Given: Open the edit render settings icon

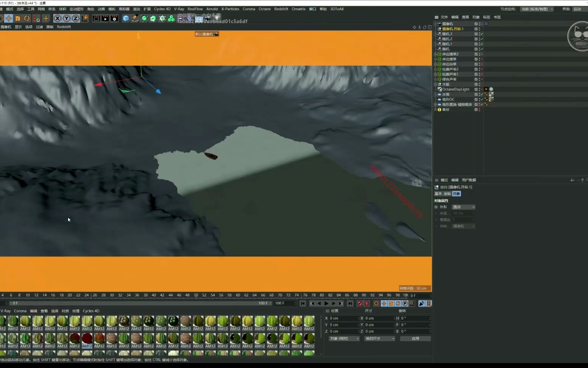Looking at the screenshot, I should 114,18.
